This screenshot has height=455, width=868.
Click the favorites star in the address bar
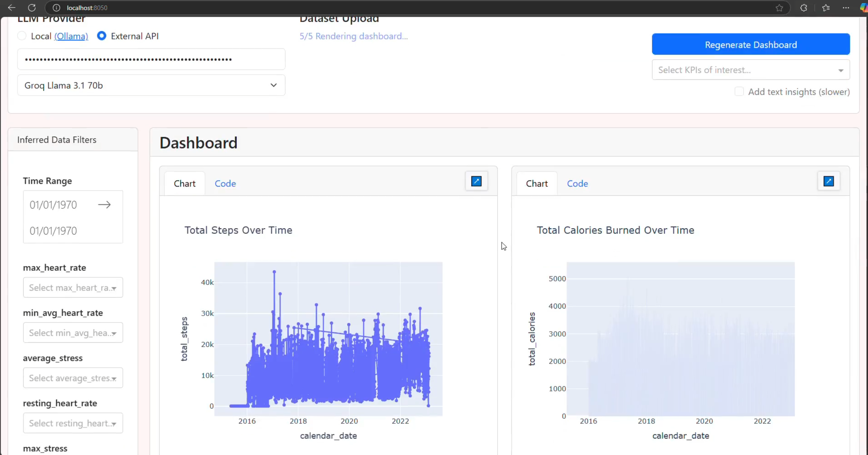coord(779,8)
